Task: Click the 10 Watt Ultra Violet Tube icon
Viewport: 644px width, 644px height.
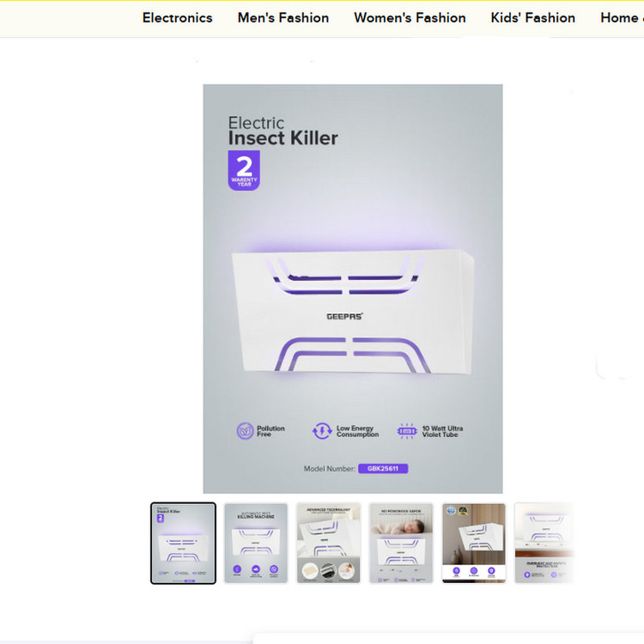Action: [406, 431]
